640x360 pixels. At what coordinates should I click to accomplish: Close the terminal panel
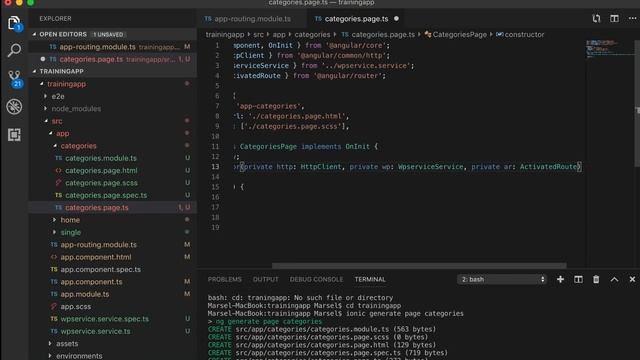[632, 279]
